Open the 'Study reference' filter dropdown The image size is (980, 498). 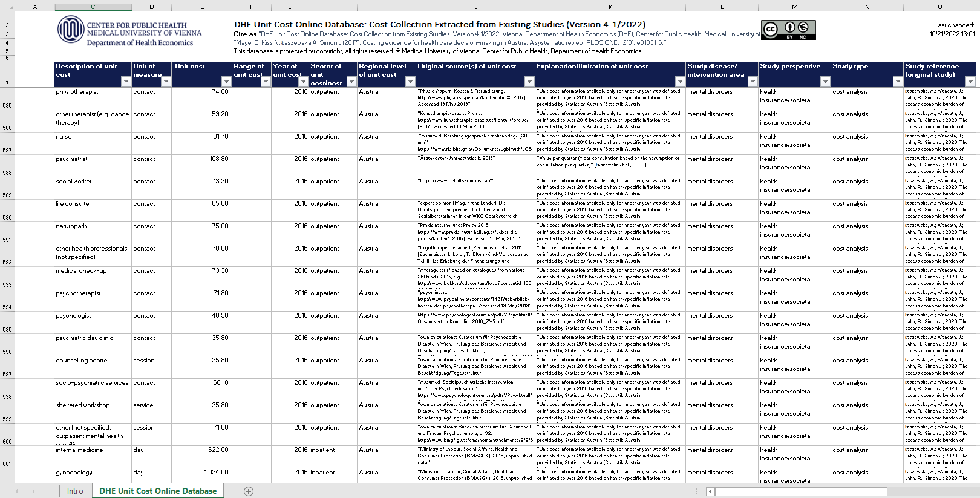pyautogui.click(x=970, y=82)
